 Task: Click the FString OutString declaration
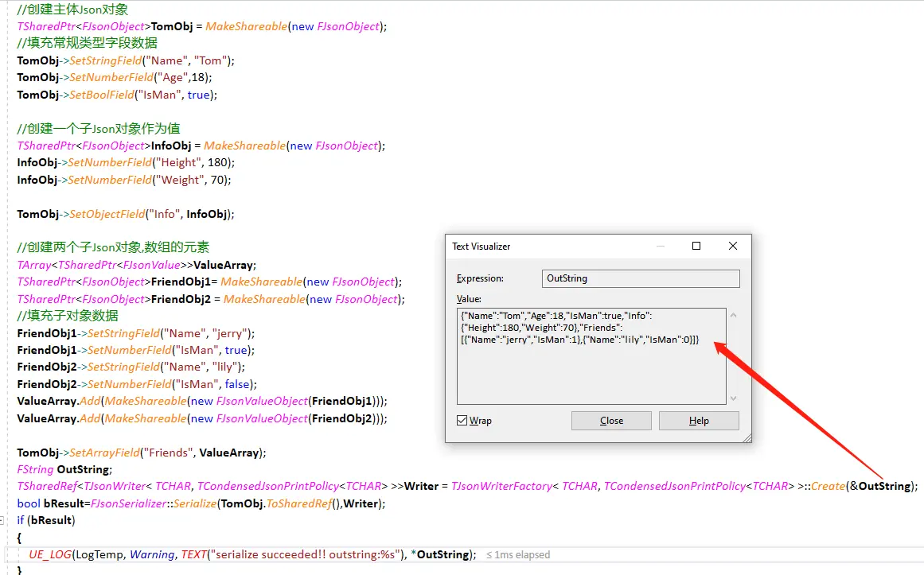[64, 469]
